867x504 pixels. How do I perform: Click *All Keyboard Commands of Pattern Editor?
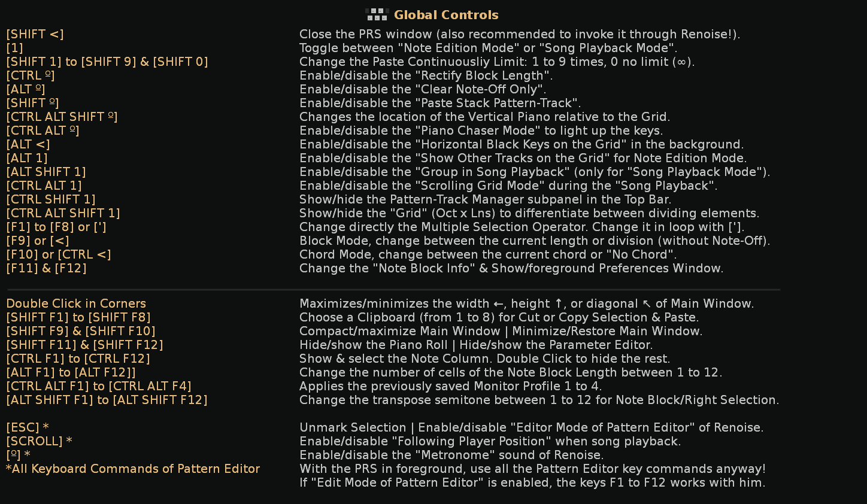click(133, 469)
